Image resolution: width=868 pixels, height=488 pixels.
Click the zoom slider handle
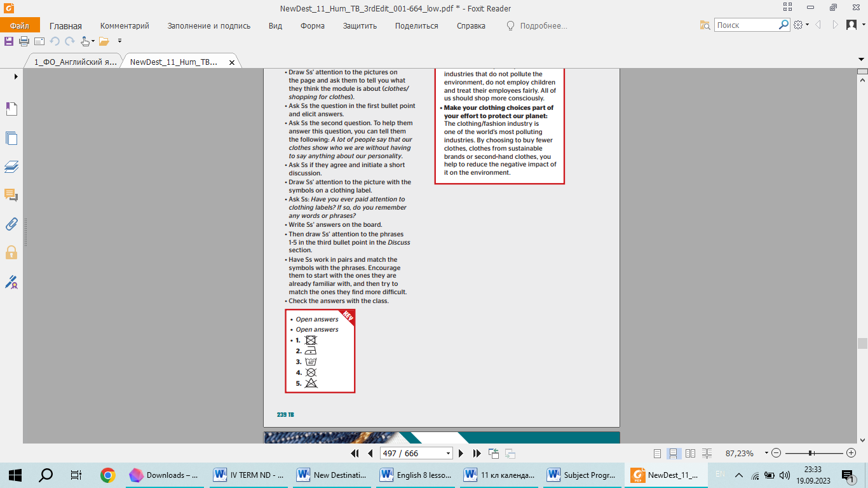tap(811, 453)
